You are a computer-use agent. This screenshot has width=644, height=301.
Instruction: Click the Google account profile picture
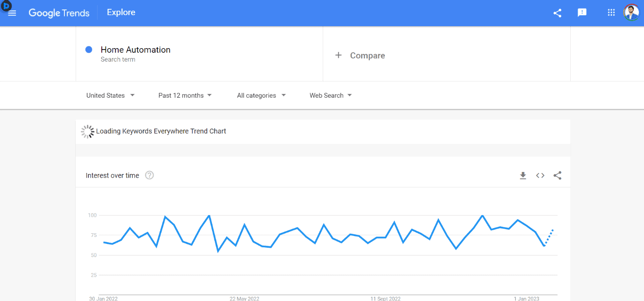(x=631, y=13)
